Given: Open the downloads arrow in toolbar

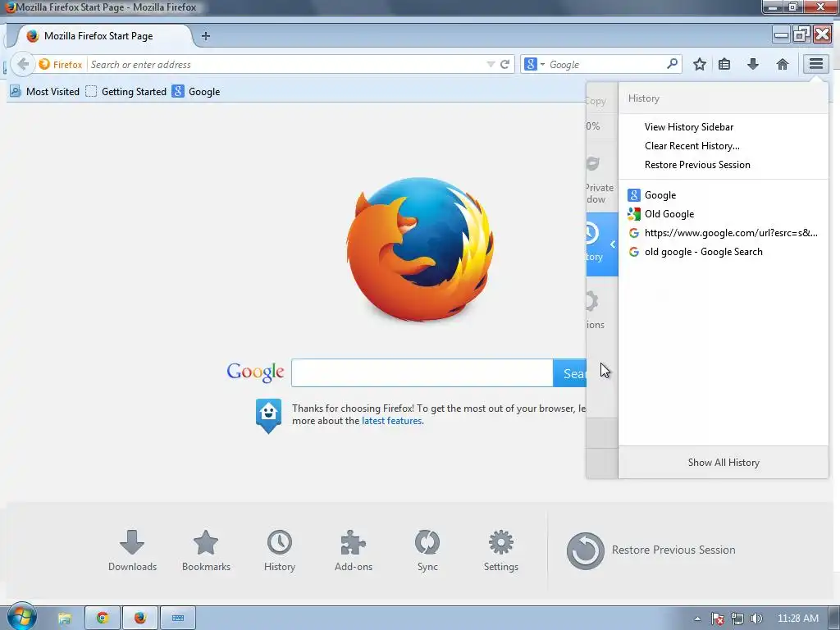Looking at the screenshot, I should [753, 64].
